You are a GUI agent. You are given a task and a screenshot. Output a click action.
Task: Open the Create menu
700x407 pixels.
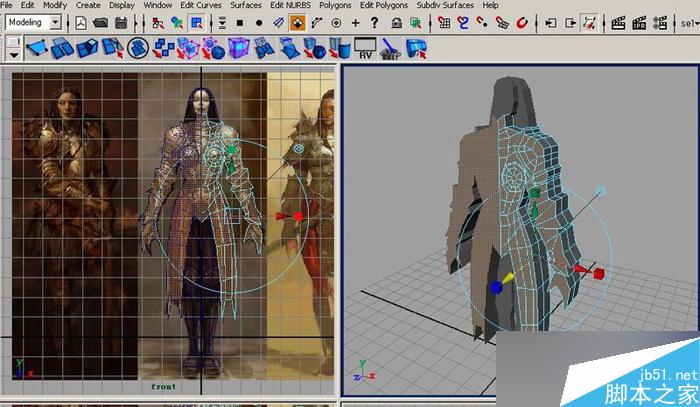click(88, 5)
